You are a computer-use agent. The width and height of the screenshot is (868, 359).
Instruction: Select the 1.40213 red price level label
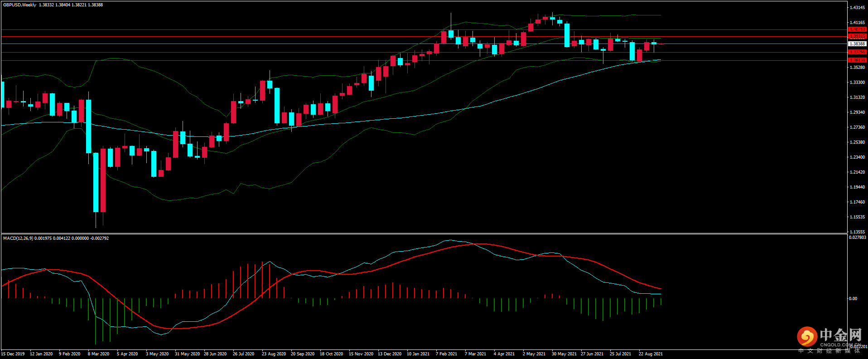tap(857, 29)
